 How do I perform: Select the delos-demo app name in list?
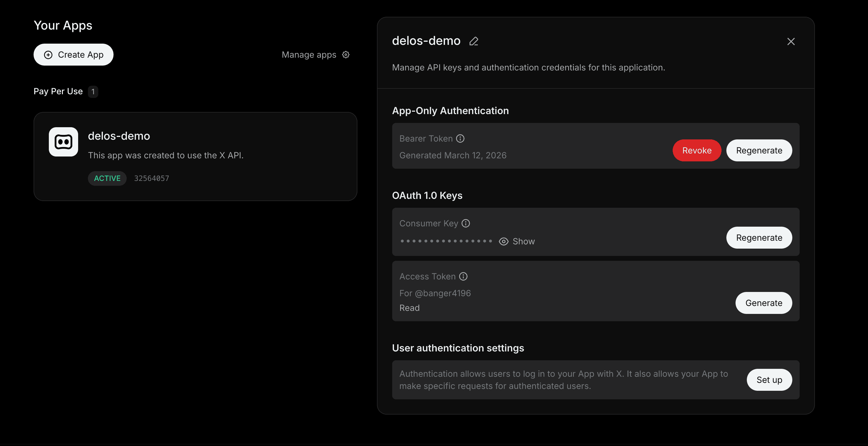(119, 136)
